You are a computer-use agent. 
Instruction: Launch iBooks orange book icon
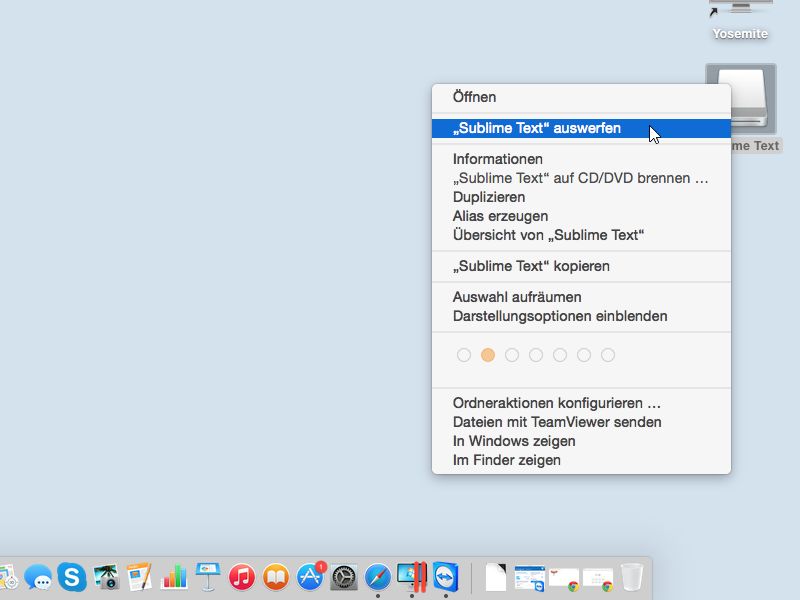(276, 578)
